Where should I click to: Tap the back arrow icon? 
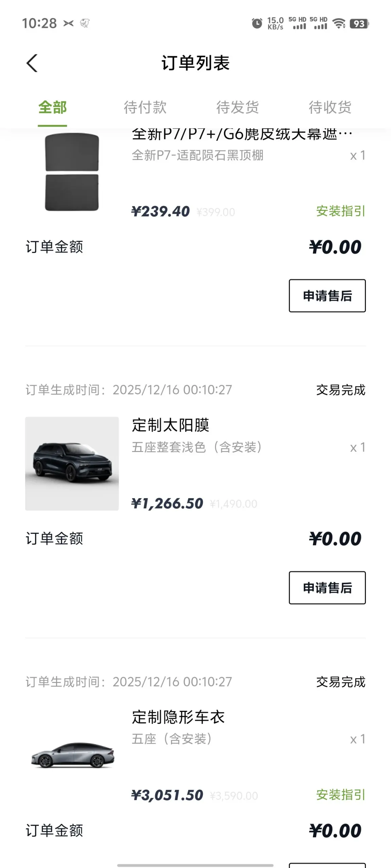[32, 63]
